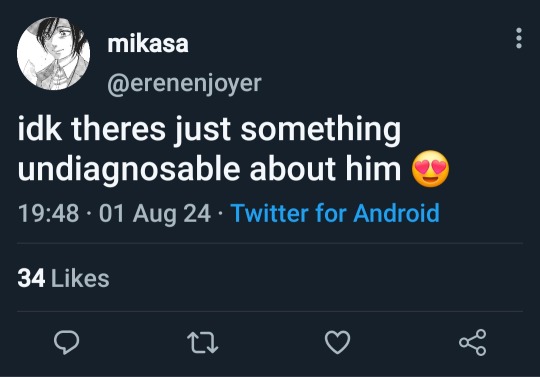Tap the bold 34 like count
Image resolution: width=540 pixels, height=377 pixels.
31,278
